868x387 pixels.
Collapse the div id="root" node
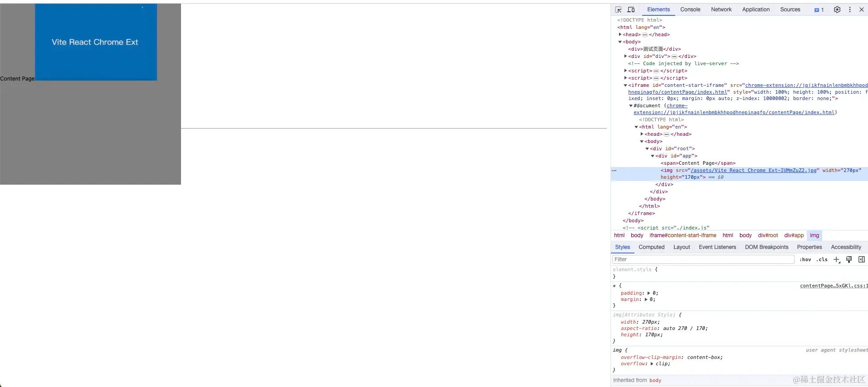(x=647, y=148)
